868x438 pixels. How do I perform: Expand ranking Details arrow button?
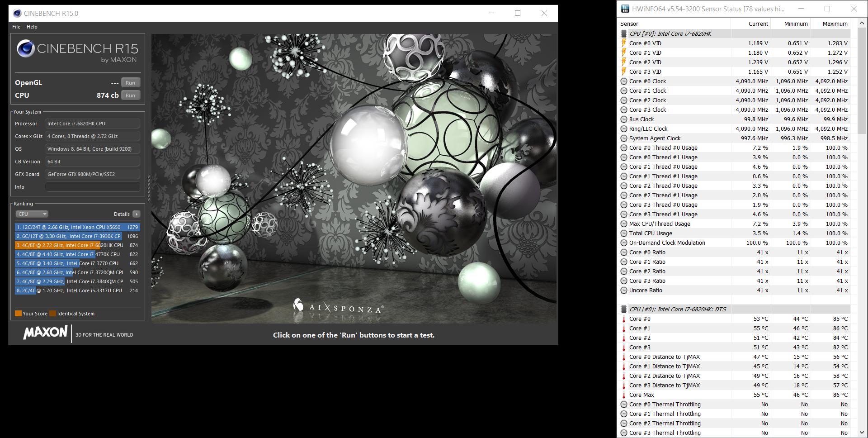click(137, 214)
